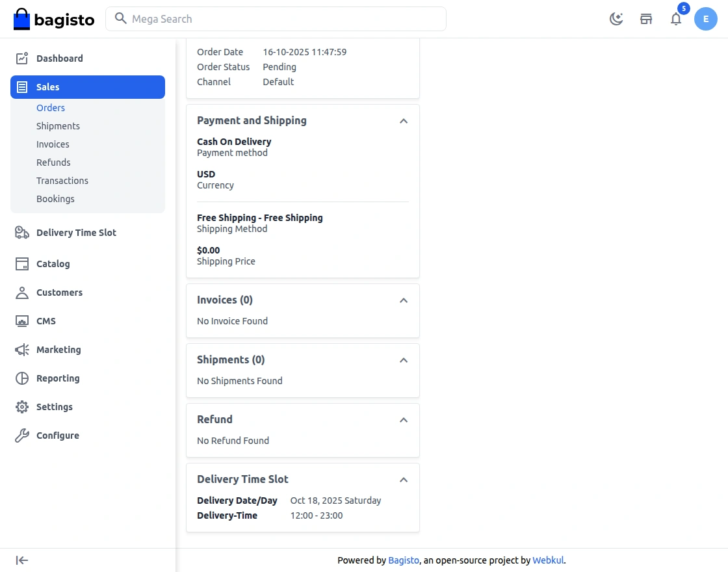
Task: Collapse the Invoices panel
Action: click(404, 300)
